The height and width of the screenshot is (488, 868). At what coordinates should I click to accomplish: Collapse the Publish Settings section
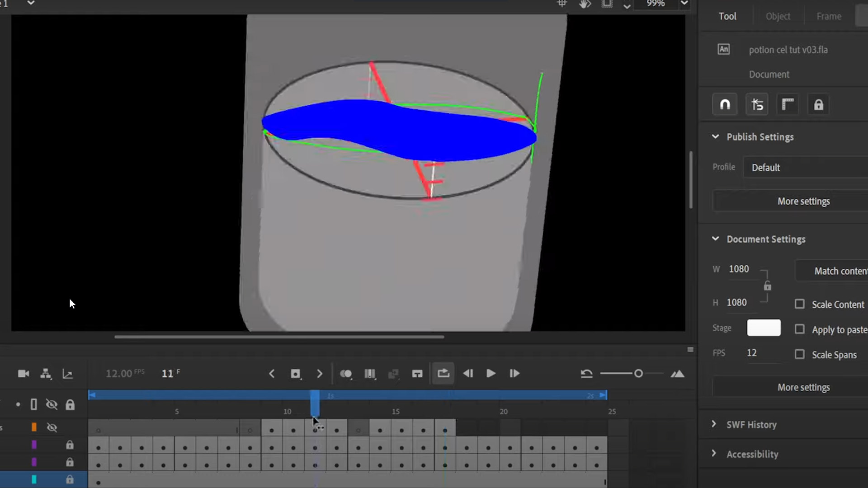[x=715, y=136]
